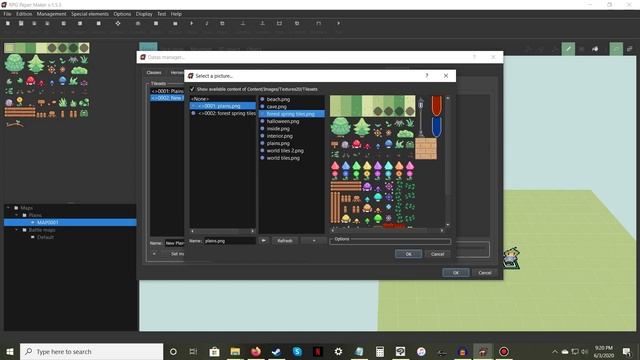Open the Management menu
Viewport: 640px width, 360px height.
click(51, 14)
